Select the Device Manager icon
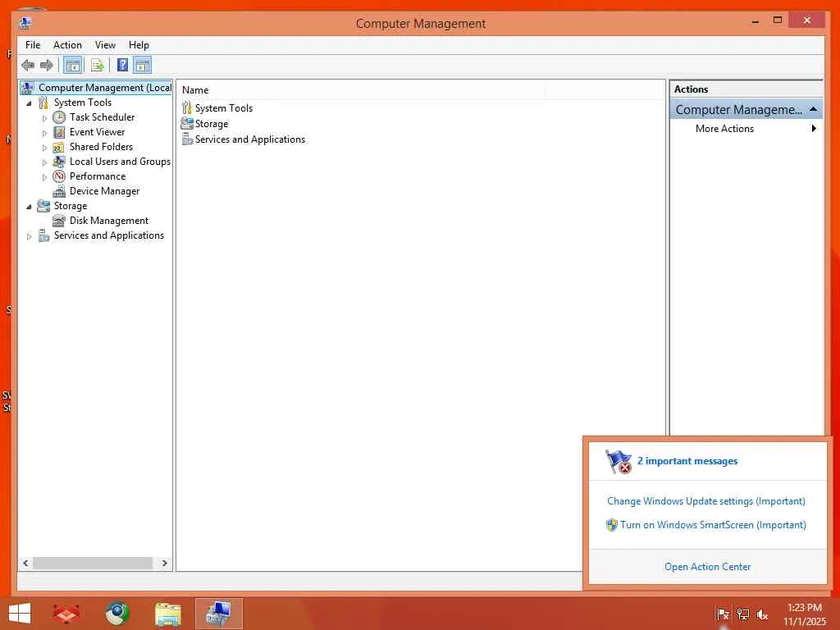The width and height of the screenshot is (840, 630). [x=59, y=191]
